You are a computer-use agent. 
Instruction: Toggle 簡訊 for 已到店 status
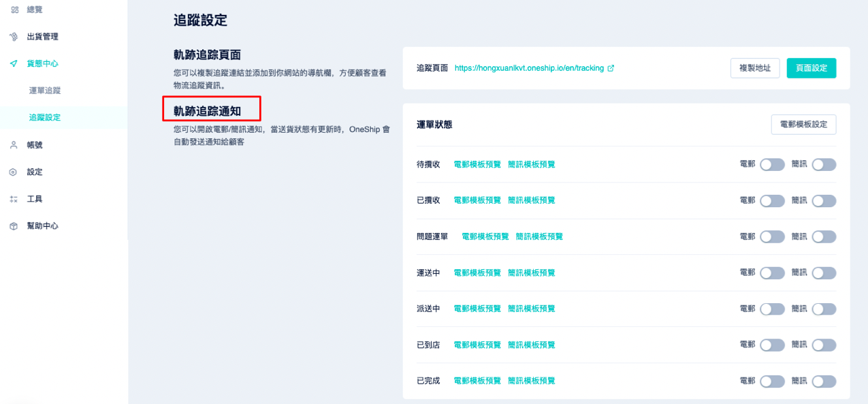click(824, 345)
